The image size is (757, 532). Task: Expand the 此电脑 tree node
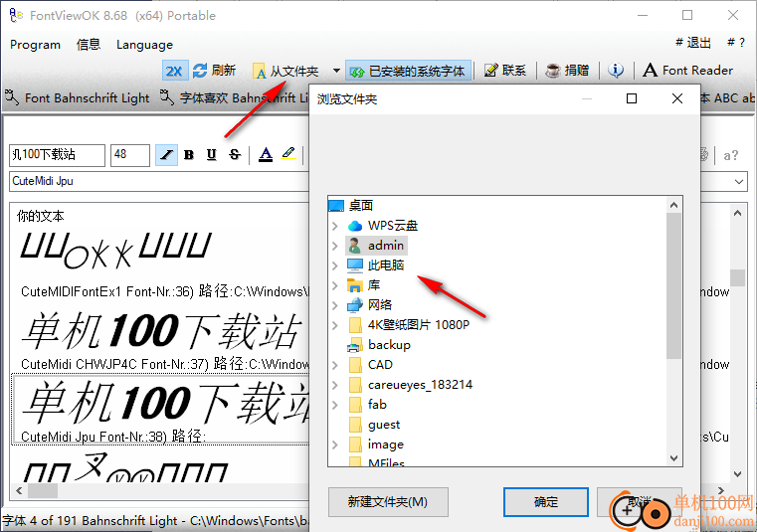(x=335, y=266)
